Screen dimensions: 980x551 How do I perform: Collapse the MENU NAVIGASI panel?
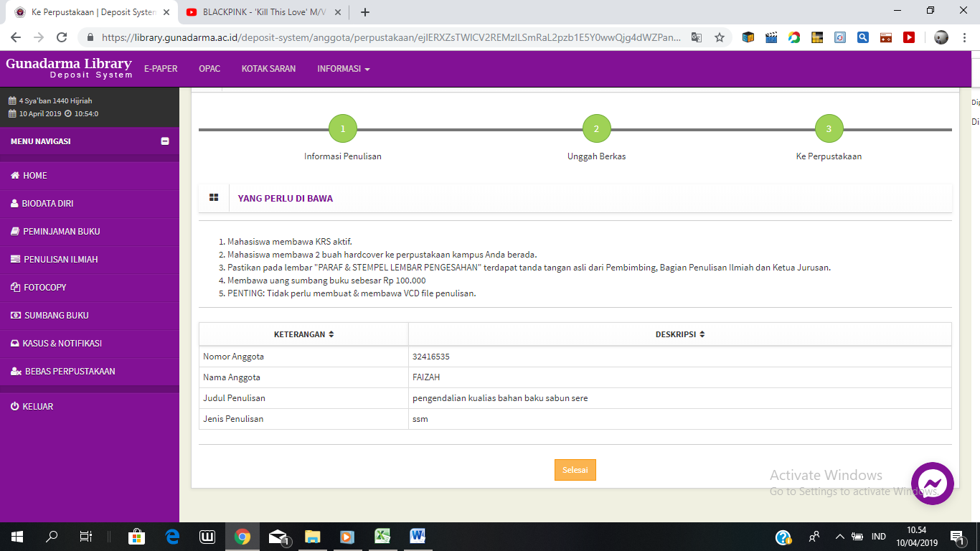(x=165, y=141)
